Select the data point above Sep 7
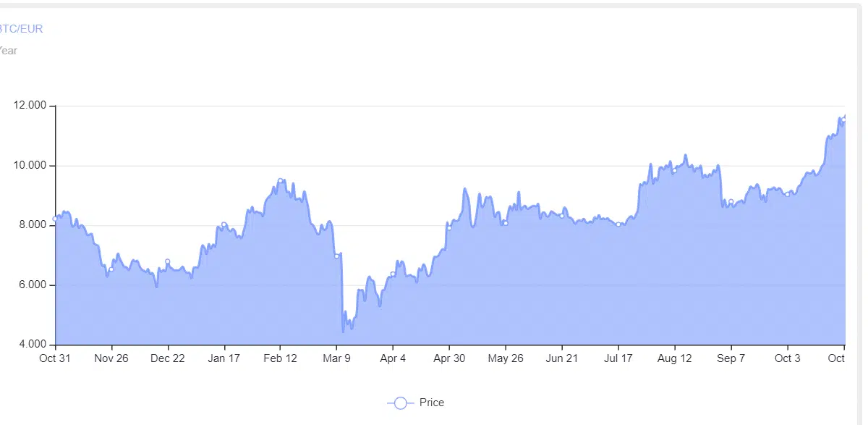The height and width of the screenshot is (425, 868). coord(731,201)
